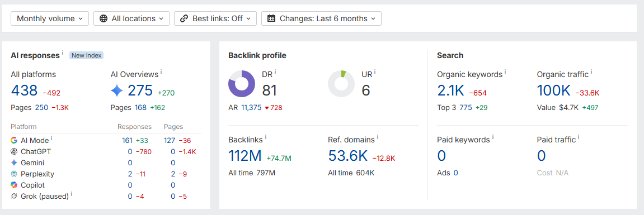Click the New index badge

86,55
